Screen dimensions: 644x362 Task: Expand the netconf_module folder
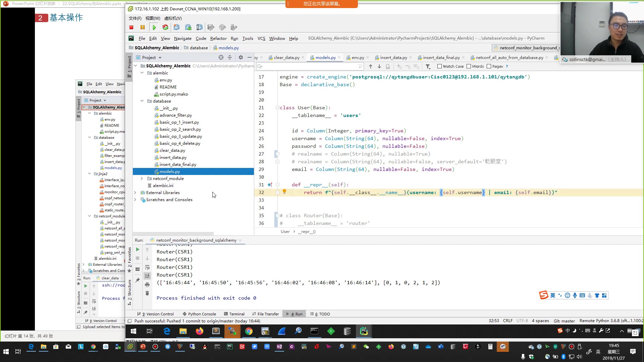[142, 179]
